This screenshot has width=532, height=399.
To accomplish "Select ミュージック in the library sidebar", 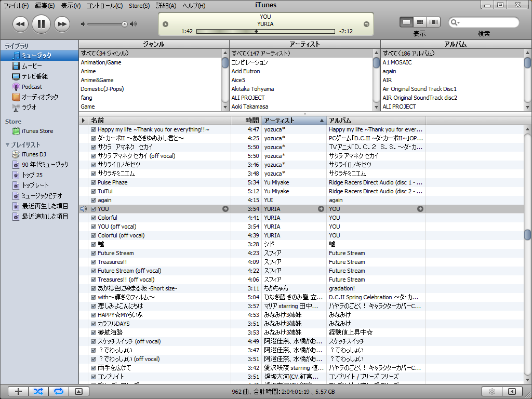I will tap(39, 55).
